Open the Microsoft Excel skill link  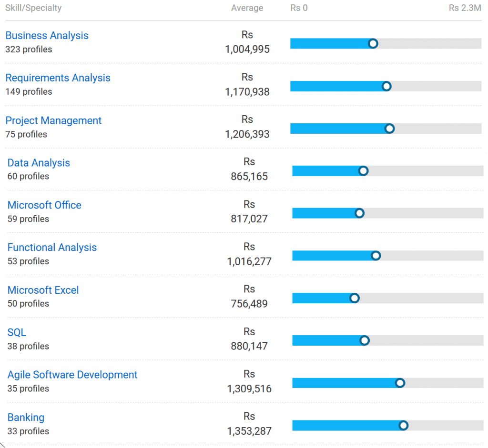(43, 290)
